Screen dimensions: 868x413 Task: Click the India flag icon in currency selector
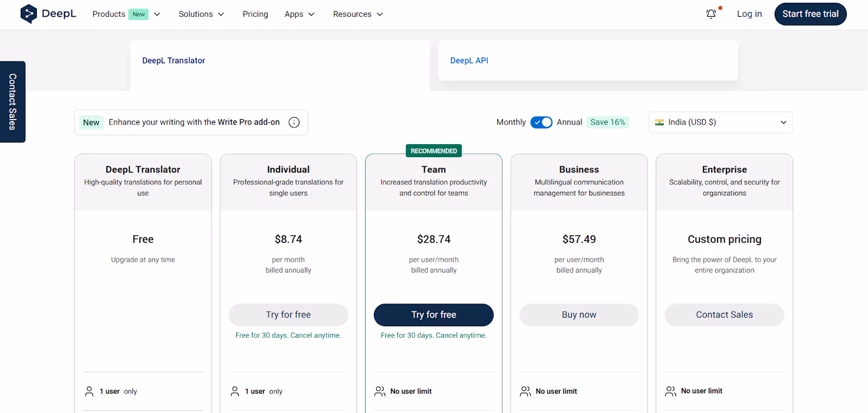659,122
